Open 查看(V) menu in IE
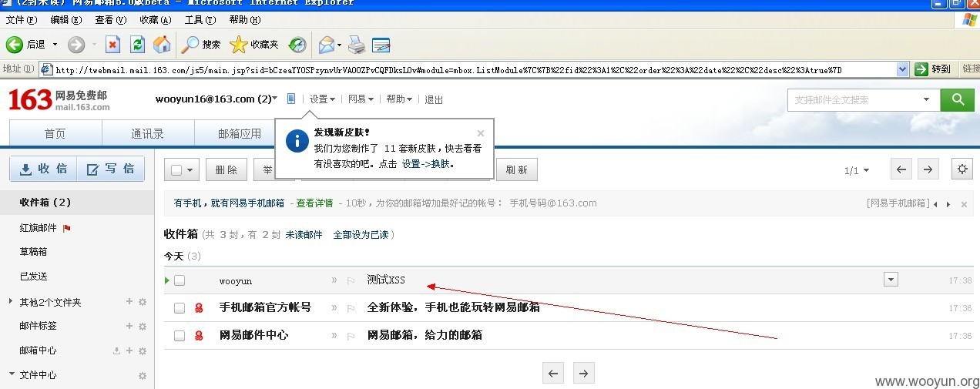This screenshot has height=389, width=980. [x=111, y=20]
